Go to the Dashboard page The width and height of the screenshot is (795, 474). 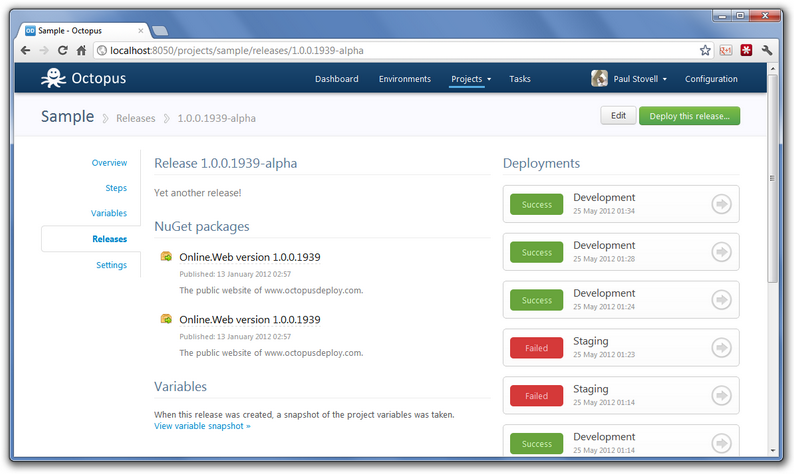click(337, 79)
